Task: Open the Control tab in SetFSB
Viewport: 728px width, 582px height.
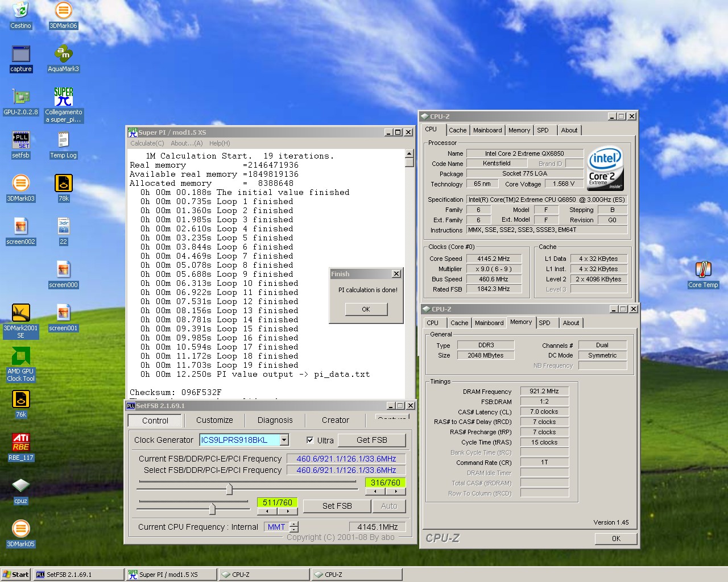Action: tap(155, 421)
